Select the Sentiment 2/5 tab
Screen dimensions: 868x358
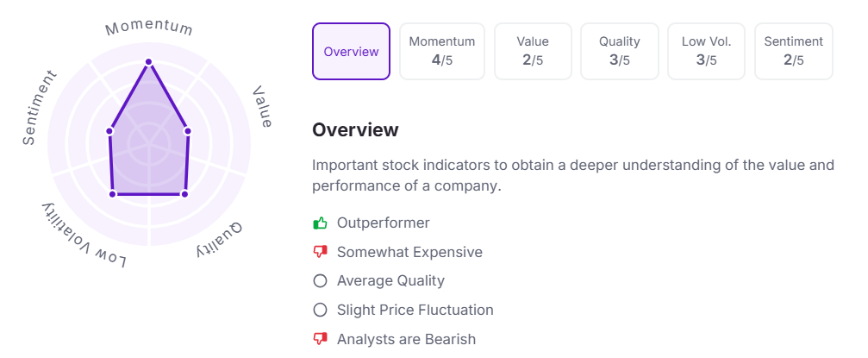[793, 52]
